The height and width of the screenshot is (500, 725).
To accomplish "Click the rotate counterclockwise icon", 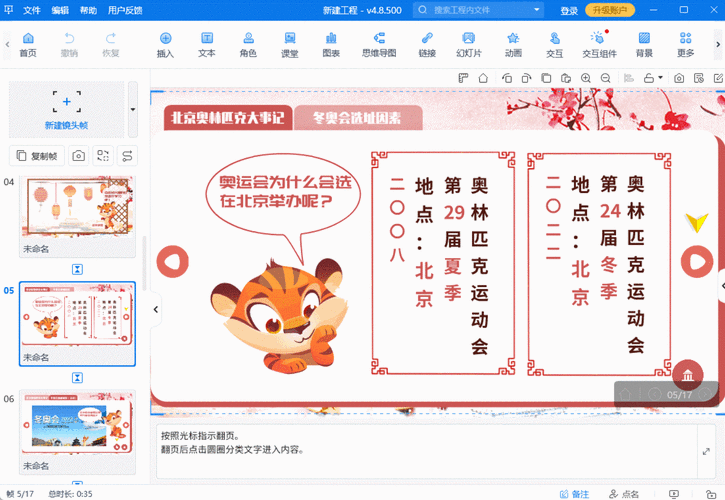I will pyautogui.click(x=507, y=78).
